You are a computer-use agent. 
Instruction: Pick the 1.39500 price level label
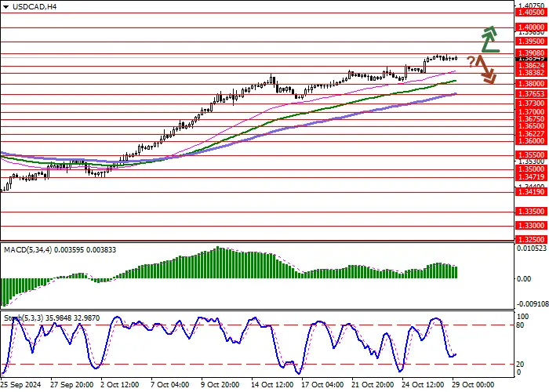coord(531,42)
